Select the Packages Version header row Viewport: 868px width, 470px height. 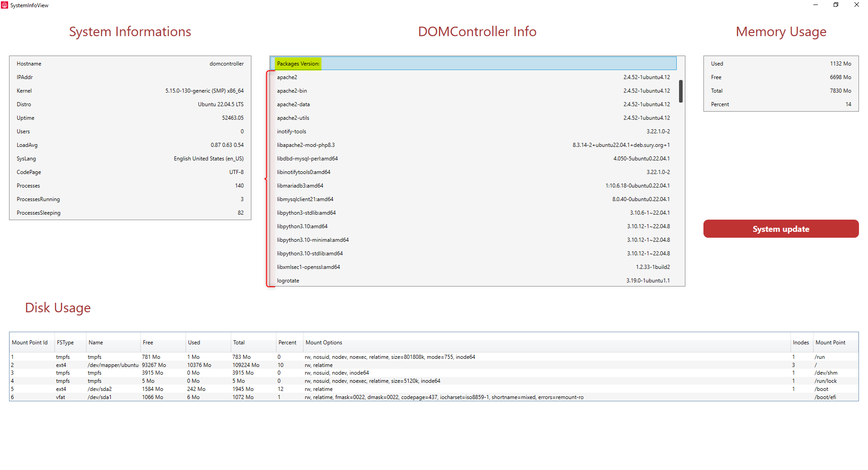[473, 64]
